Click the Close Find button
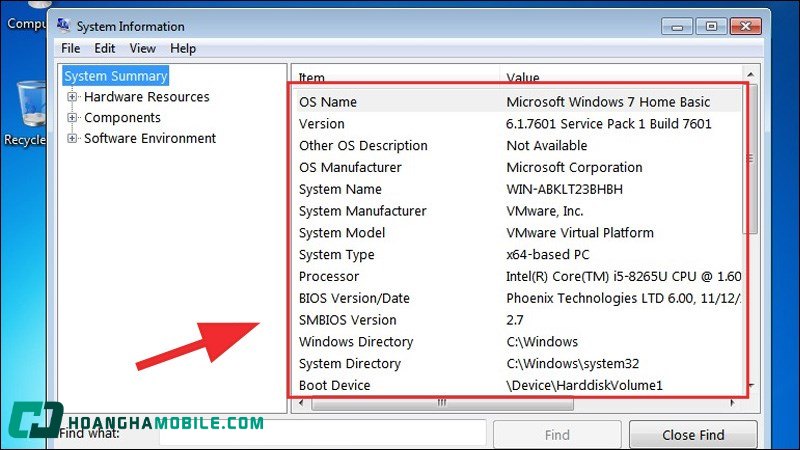The width and height of the screenshot is (800, 450). coord(693,435)
